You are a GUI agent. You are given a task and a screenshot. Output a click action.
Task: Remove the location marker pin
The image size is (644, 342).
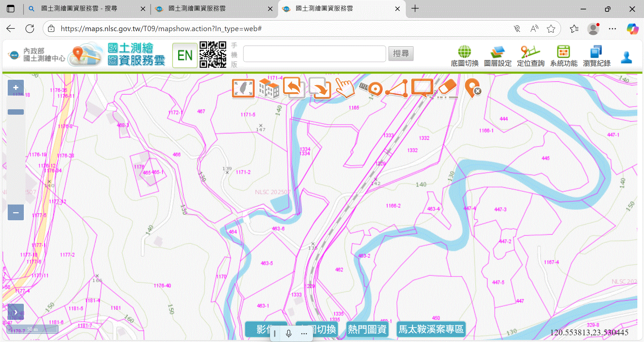click(x=473, y=89)
